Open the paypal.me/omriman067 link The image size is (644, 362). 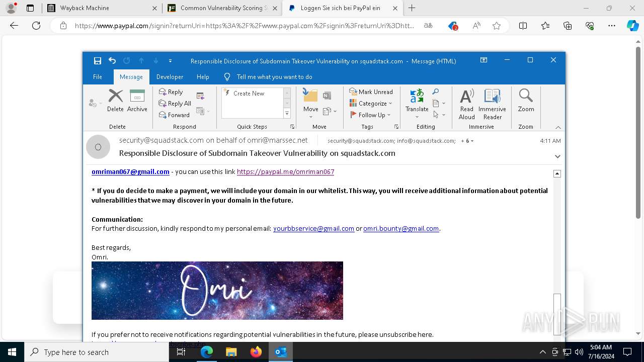[285, 171]
